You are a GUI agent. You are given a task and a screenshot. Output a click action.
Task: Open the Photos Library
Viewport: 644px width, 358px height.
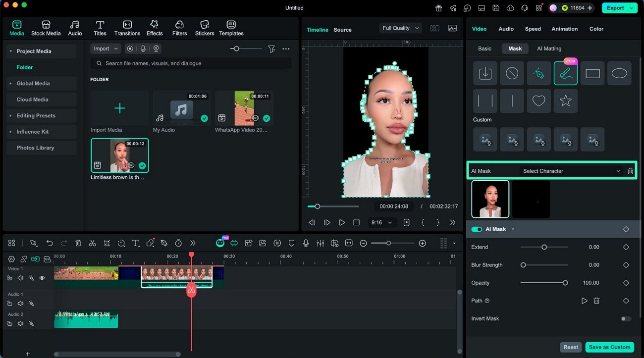[x=42, y=148]
